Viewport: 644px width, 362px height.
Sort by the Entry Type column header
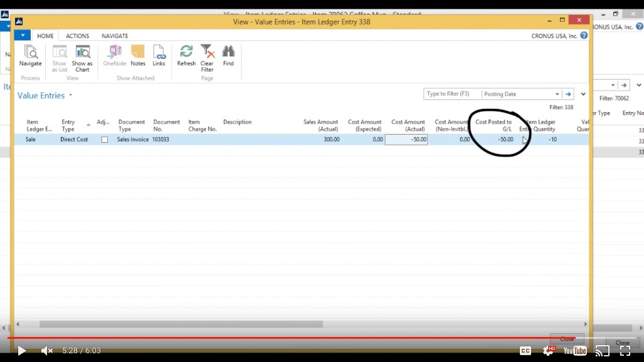pyautogui.click(x=68, y=125)
